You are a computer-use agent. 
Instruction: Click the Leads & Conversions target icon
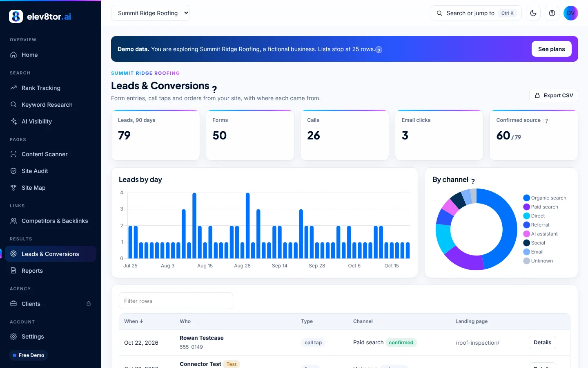click(13, 254)
